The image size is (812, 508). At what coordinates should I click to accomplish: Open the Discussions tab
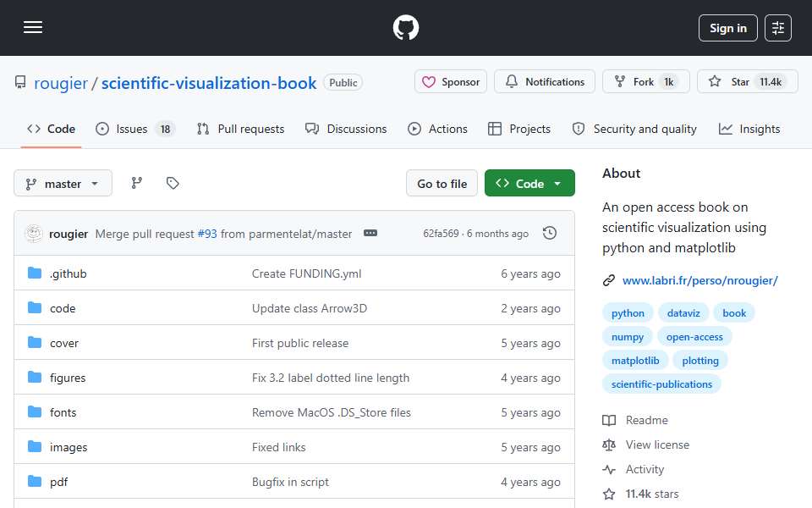346,129
